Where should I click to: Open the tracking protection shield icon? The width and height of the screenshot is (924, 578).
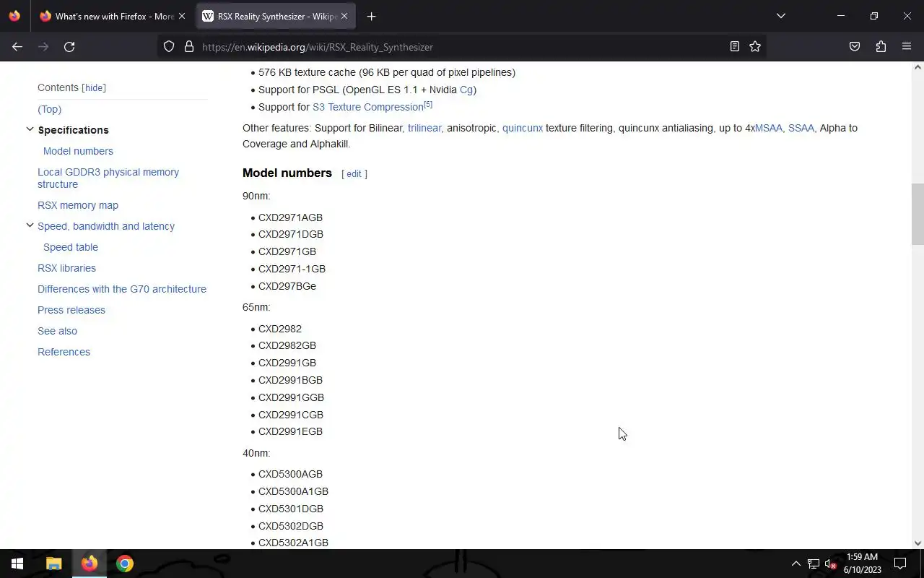click(x=169, y=47)
